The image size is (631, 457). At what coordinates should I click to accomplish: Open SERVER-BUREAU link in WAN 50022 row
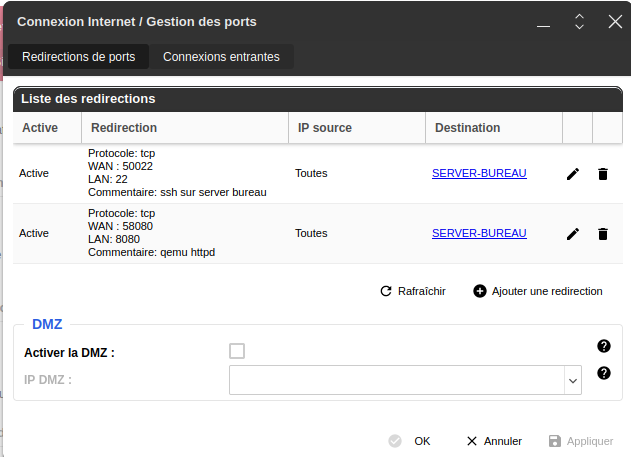point(479,173)
